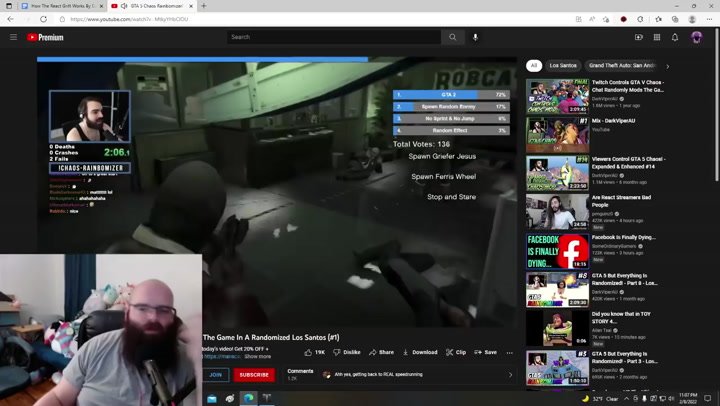Click the browser address bar URL
The height and width of the screenshot is (406, 720).
pyautogui.click(x=129, y=19)
